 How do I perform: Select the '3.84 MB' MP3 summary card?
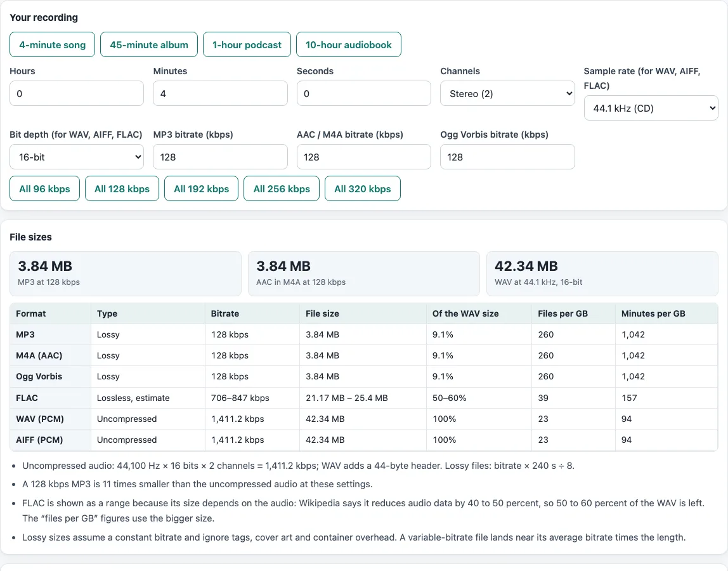tap(126, 273)
